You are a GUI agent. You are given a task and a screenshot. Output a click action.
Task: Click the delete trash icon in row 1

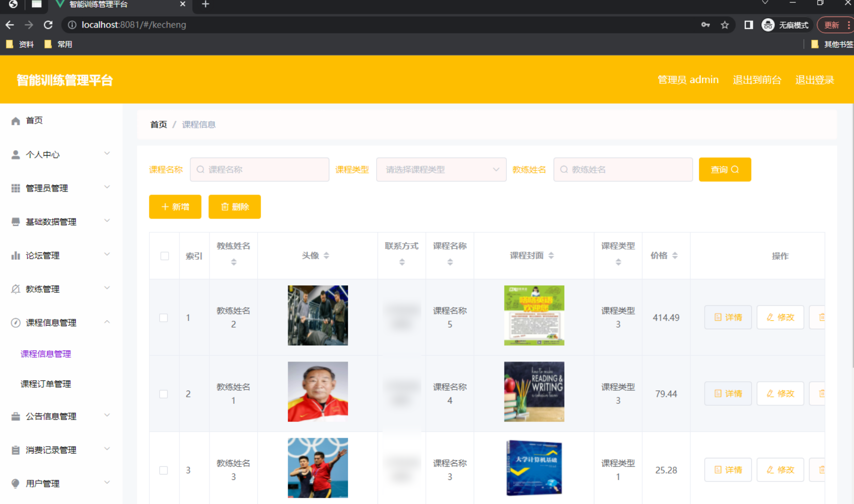821,317
